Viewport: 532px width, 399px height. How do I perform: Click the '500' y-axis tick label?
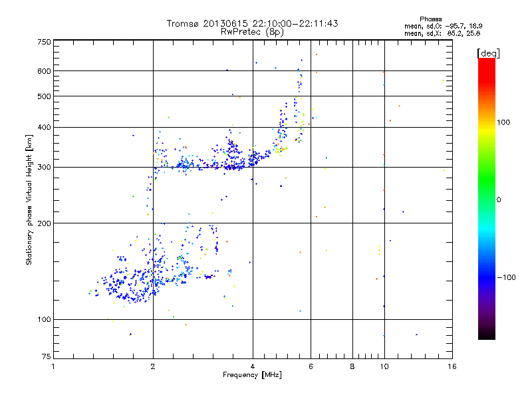click(x=44, y=96)
